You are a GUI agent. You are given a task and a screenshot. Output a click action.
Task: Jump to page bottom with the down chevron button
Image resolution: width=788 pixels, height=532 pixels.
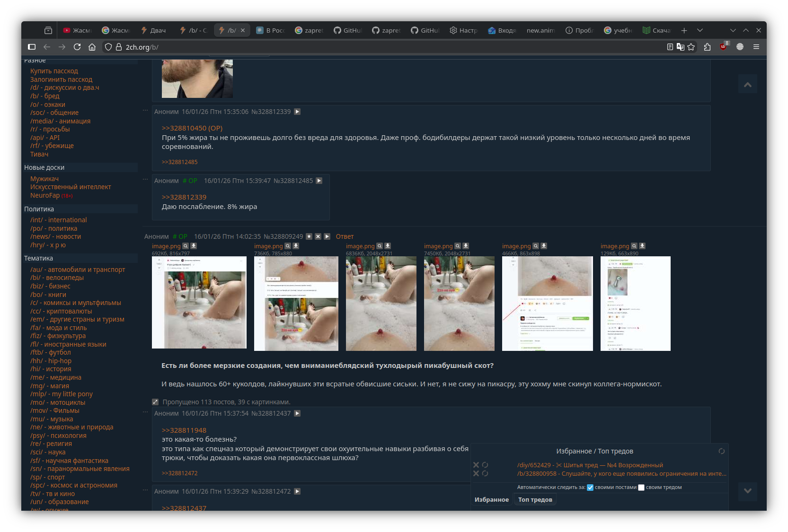748,491
